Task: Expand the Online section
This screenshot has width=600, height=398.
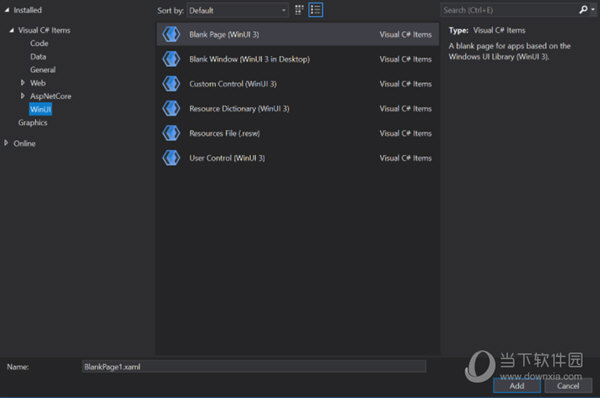Action: click(x=6, y=143)
